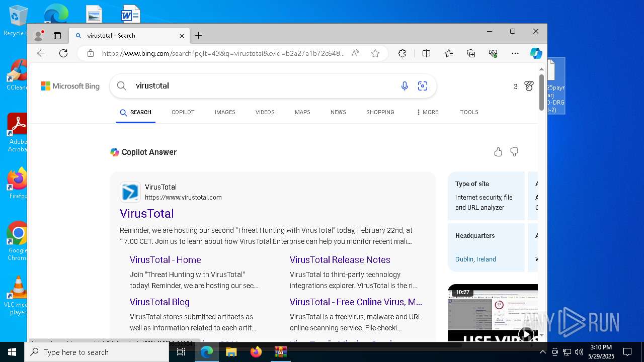Select the Word document on desktop
The image size is (644, 362).
click(x=130, y=14)
